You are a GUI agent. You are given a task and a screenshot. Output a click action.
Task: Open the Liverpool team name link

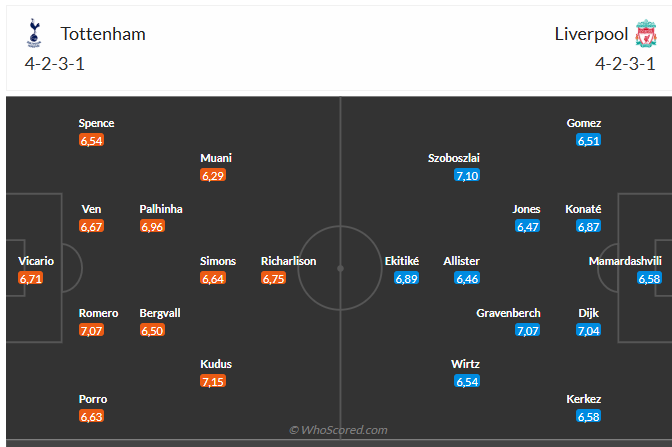tap(591, 34)
